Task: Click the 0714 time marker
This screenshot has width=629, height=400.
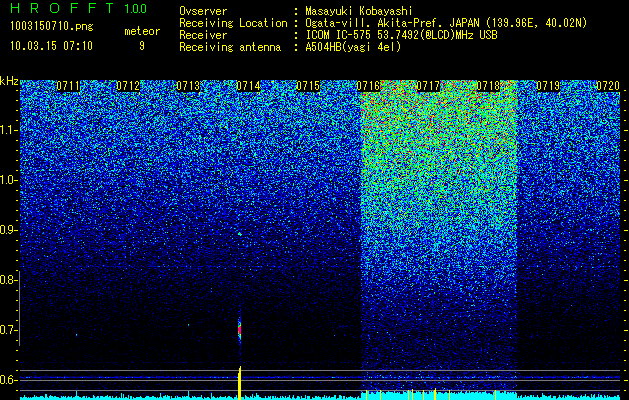Action: click(x=248, y=86)
